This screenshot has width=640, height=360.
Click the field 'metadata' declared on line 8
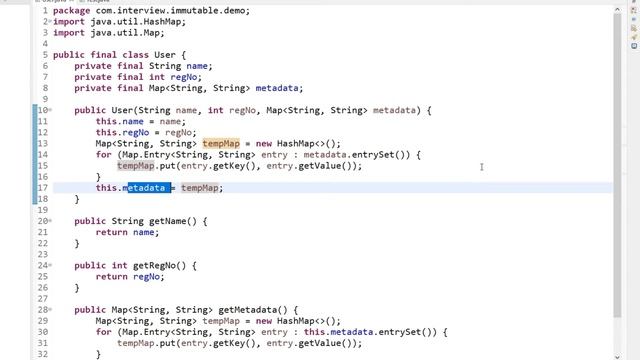(x=277, y=88)
